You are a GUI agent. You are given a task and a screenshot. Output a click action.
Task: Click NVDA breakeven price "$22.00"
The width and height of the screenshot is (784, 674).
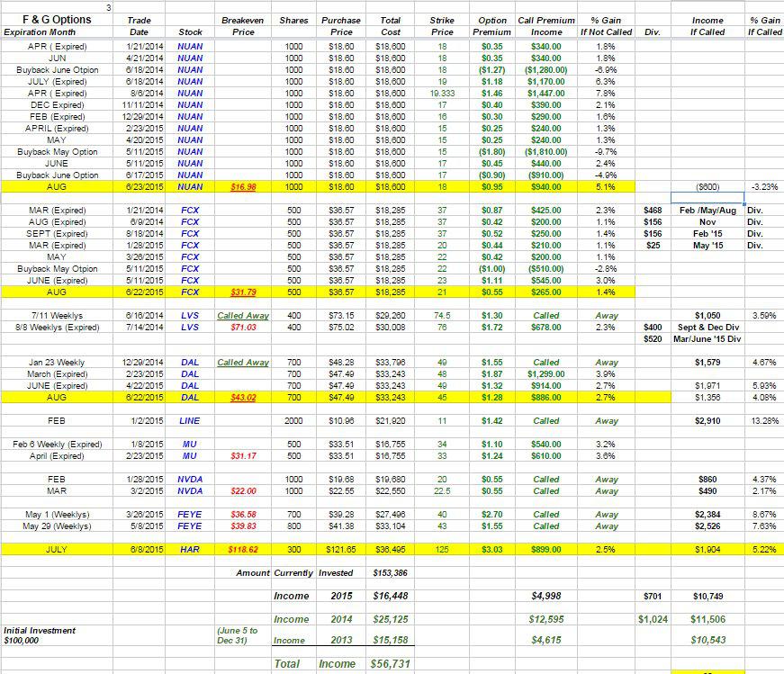(x=243, y=491)
